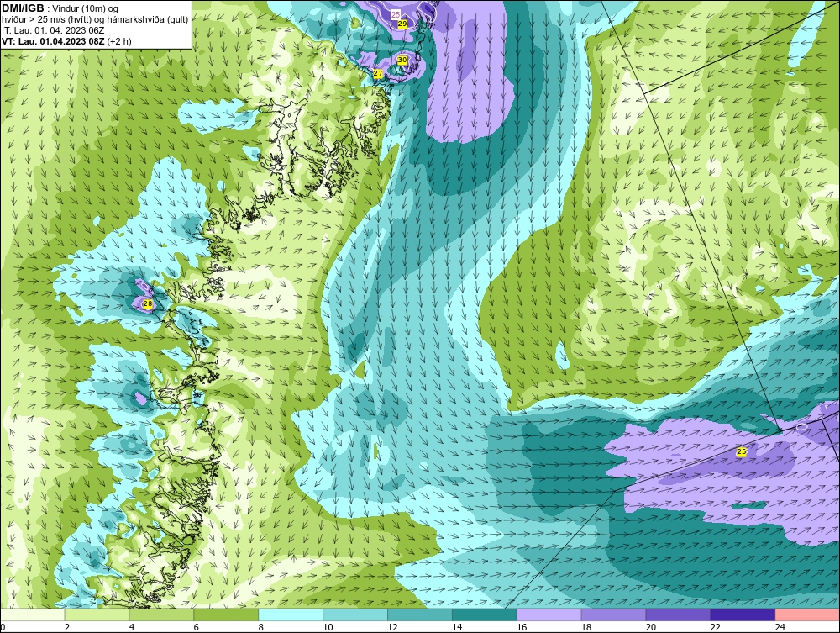Click the yellow gust marker 27
840x633 pixels.
[x=378, y=73]
